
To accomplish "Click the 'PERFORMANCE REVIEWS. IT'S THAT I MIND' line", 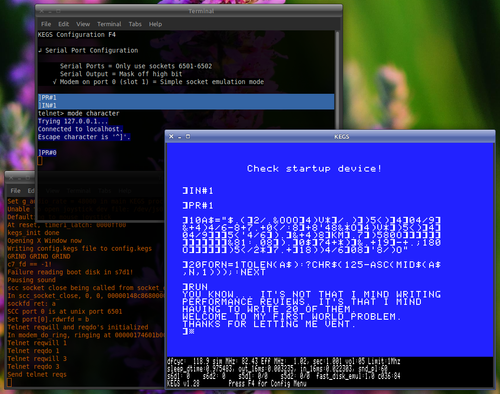I will [302, 302].
